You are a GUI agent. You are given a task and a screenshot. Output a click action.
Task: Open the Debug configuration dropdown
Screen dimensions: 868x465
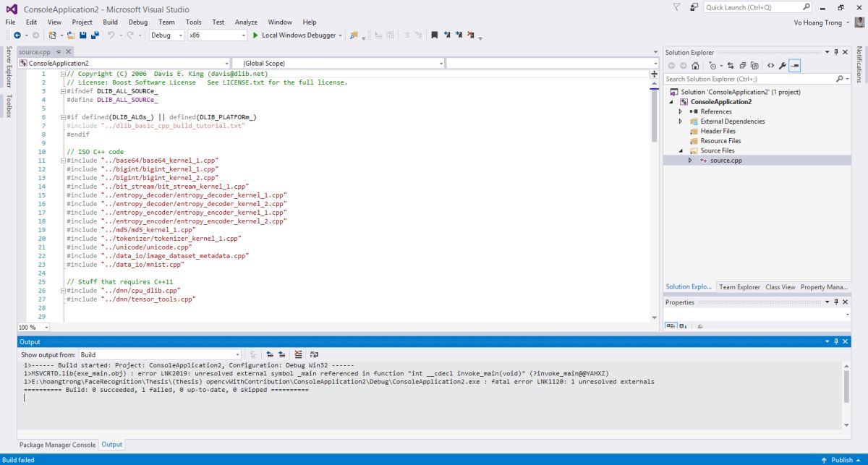click(x=166, y=35)
